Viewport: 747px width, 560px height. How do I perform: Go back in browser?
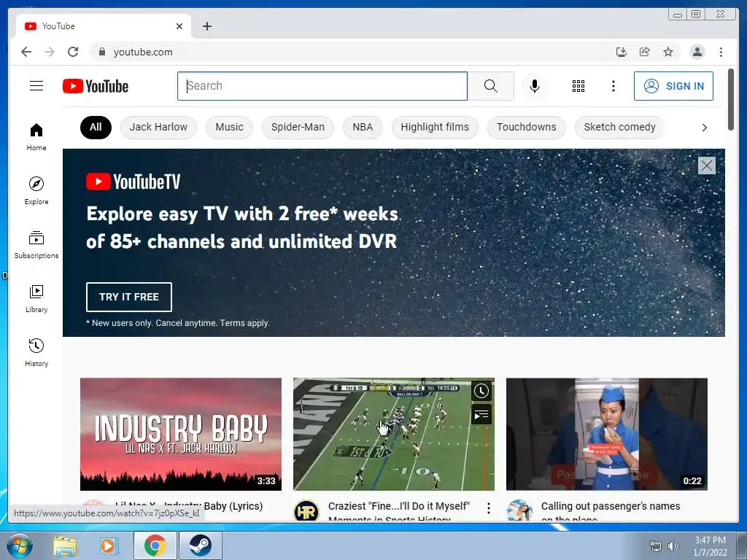tap(26, 52)
